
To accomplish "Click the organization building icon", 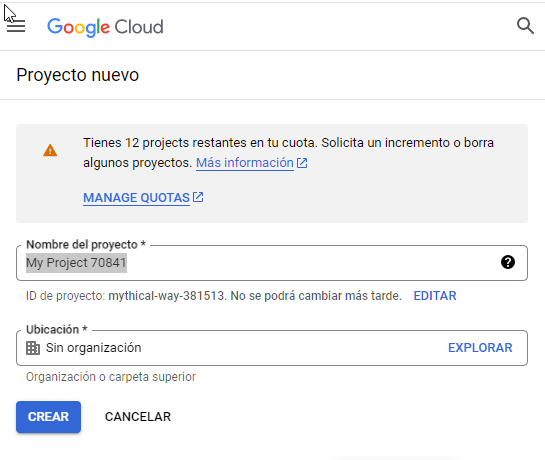I will (x=33, y=348).
